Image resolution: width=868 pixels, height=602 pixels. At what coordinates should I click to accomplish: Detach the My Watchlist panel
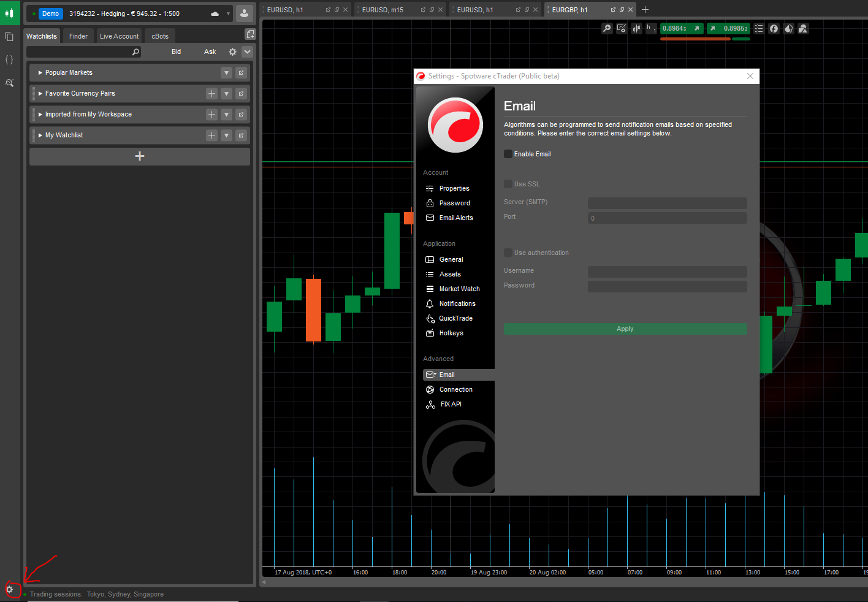pyautogui.click(x=241, y=135)
